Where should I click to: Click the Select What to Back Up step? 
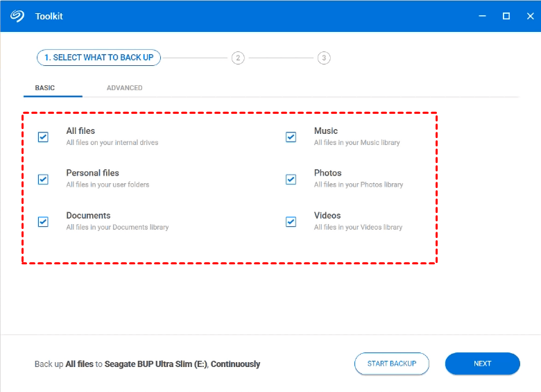click(x=98, y=58)
